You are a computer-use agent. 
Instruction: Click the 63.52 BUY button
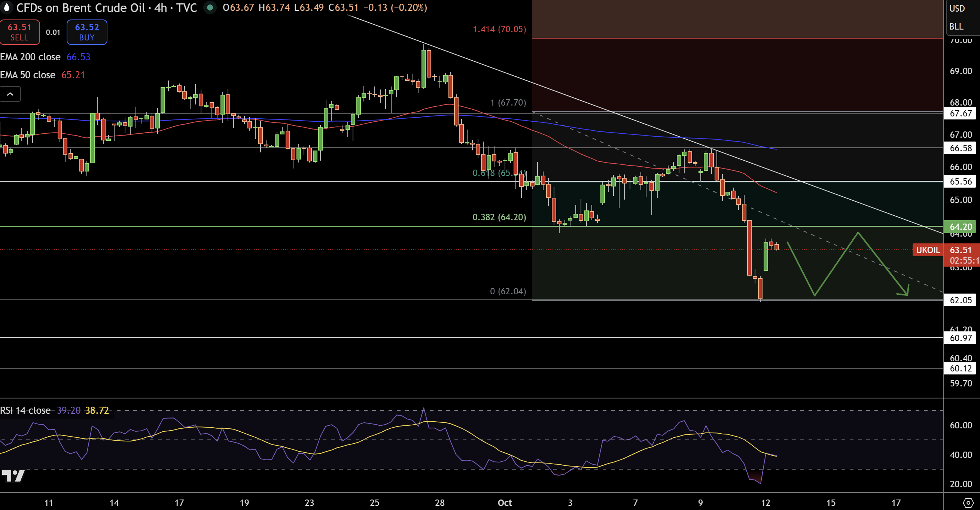point(87,32)
